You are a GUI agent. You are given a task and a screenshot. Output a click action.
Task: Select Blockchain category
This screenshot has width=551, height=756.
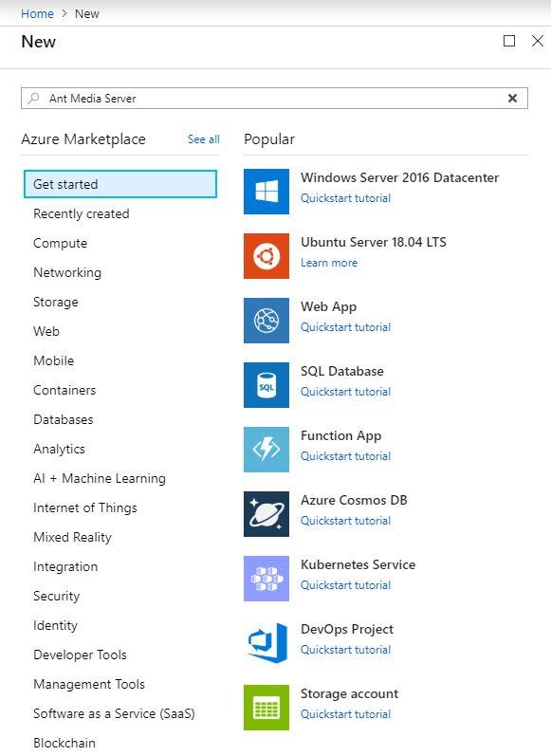[x=64, y=743]
